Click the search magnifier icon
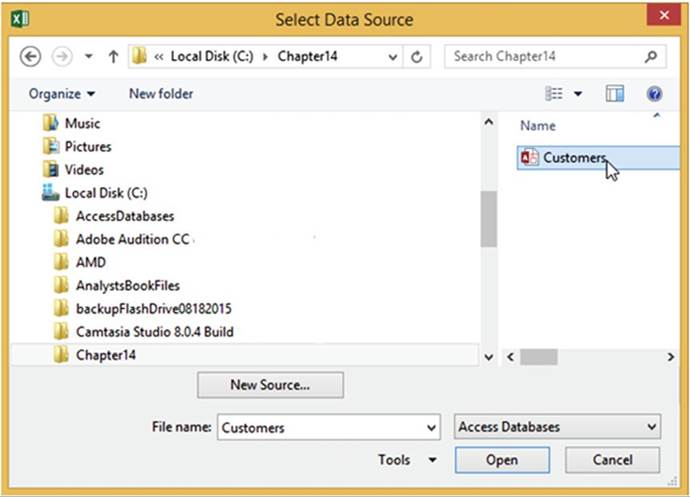 pos(651,57)
